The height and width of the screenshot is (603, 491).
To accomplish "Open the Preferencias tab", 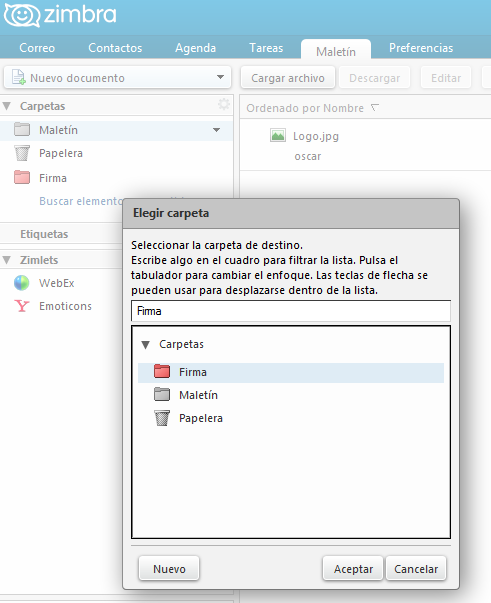I will tap(421, 48).
